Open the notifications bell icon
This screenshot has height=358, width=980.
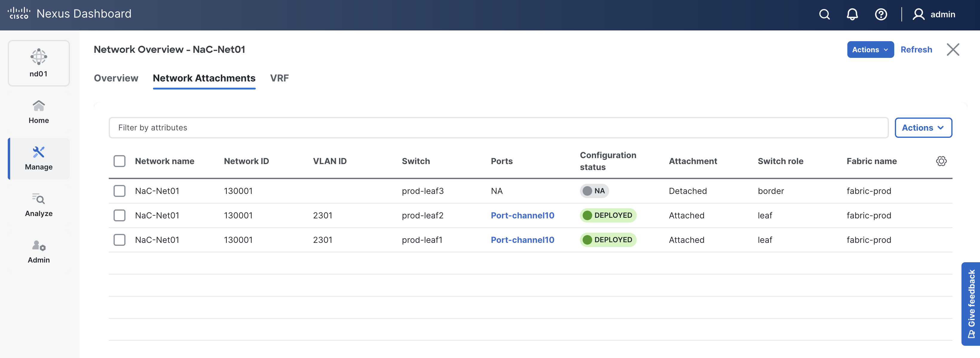coord(852,14)
